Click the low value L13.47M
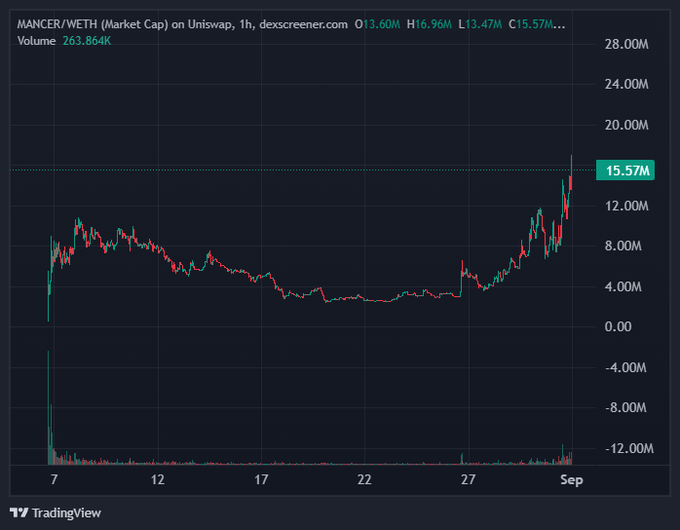Screen dimensions: 680x530 click(x=480, y=24)
